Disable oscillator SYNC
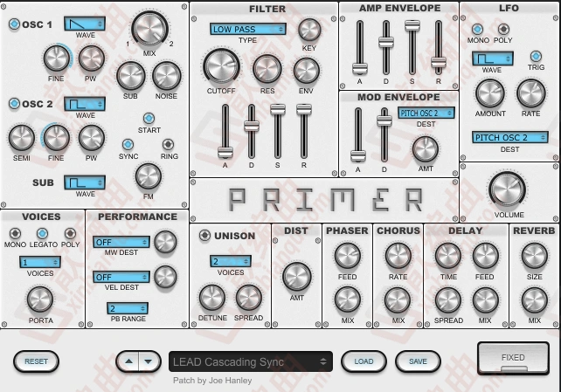This screenshot has width=561, height=392. pyautogui.click(x=128, y=144)
